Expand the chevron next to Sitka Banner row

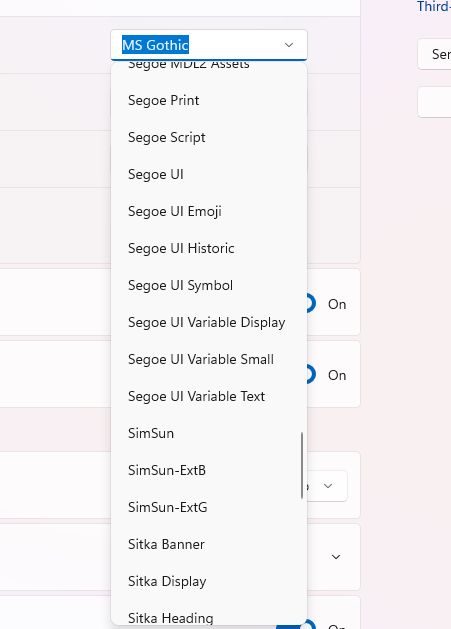(336, 557)
